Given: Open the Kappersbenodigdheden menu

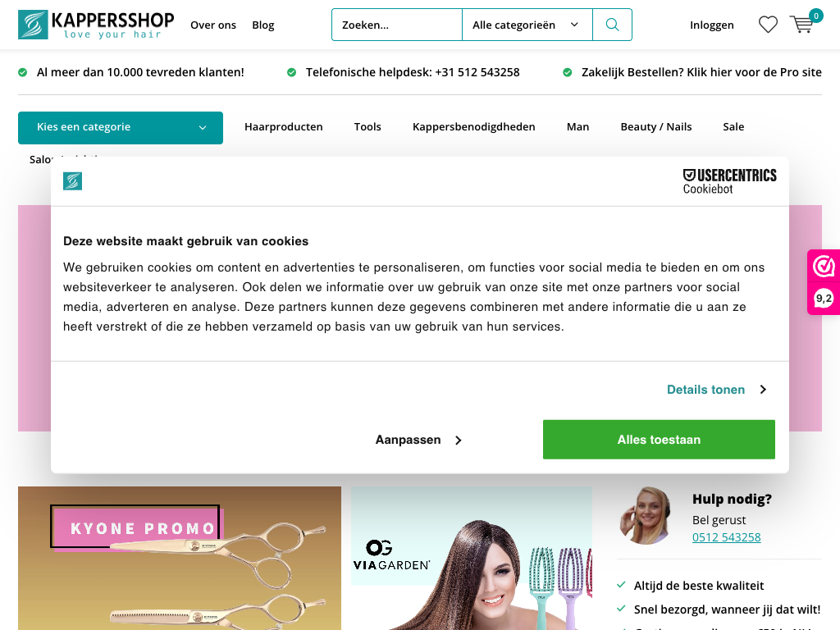Looking at the screenshot, I should (x=473, y=127).
